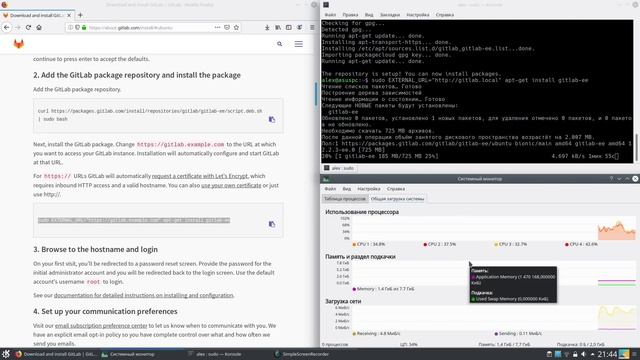Screen dimensions: 640x360
Task: Save page to Pocket
Action: 227,27
